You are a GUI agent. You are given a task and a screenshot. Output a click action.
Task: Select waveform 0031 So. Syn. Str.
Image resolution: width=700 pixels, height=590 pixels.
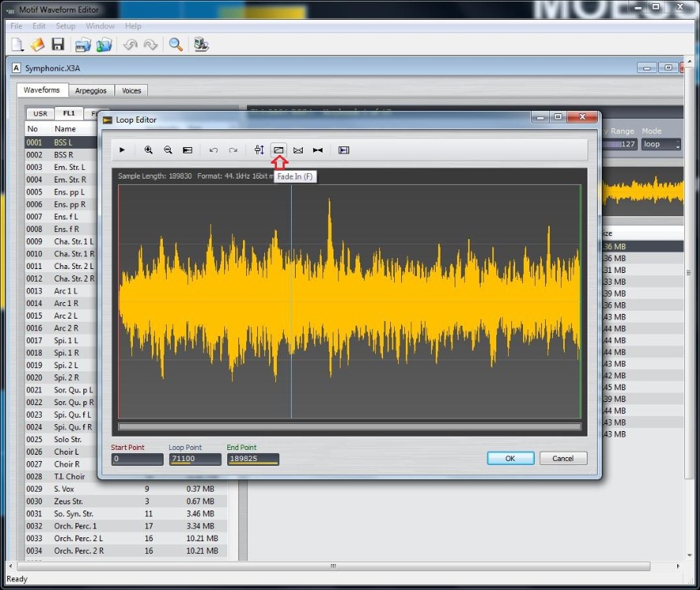point(127,514)
